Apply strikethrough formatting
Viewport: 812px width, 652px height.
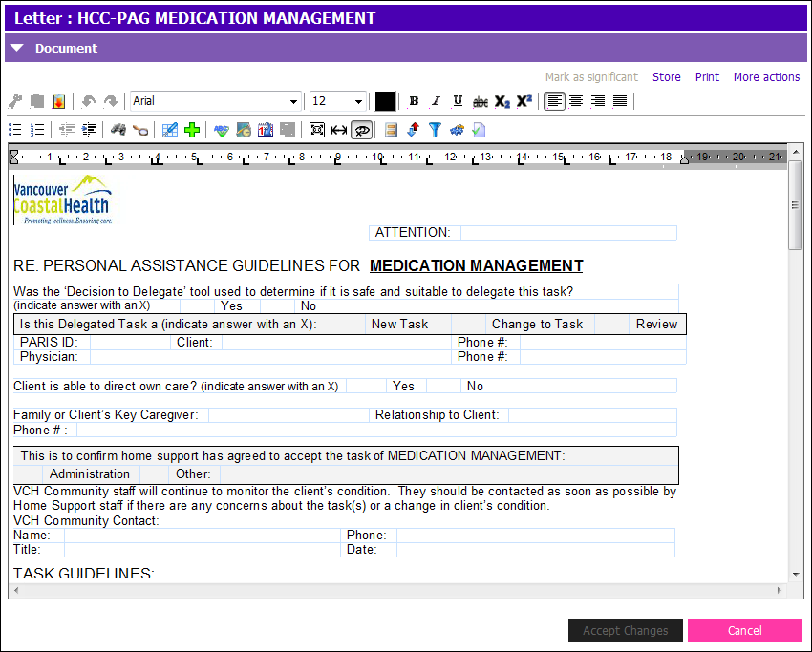pos(481,101)
